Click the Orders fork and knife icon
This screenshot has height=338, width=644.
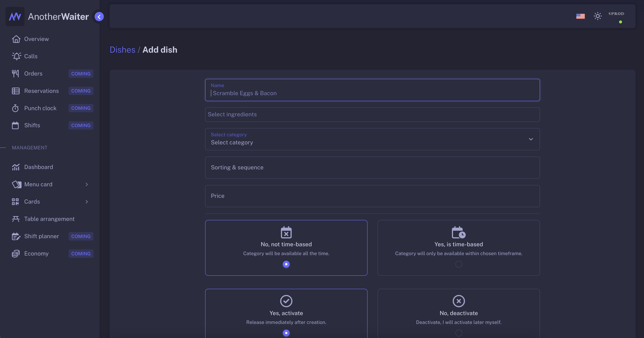tap(16, 73)
